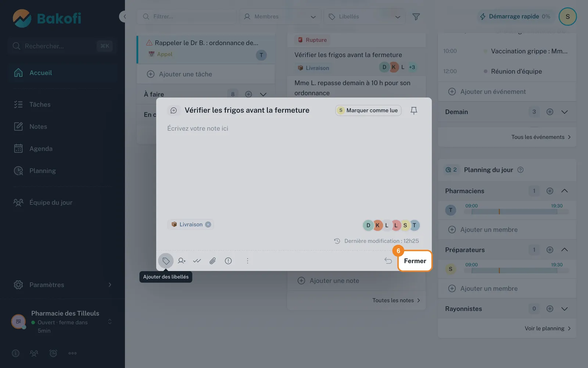Click the add member icon in note toolbar
This screenshot has width=588, height=368.
[182, 261]
